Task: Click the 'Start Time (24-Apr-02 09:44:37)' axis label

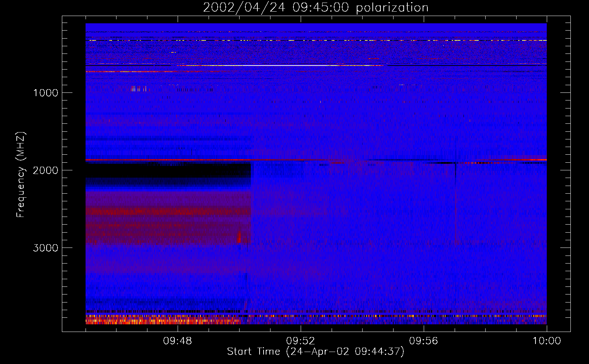Action: pos(316,352)
